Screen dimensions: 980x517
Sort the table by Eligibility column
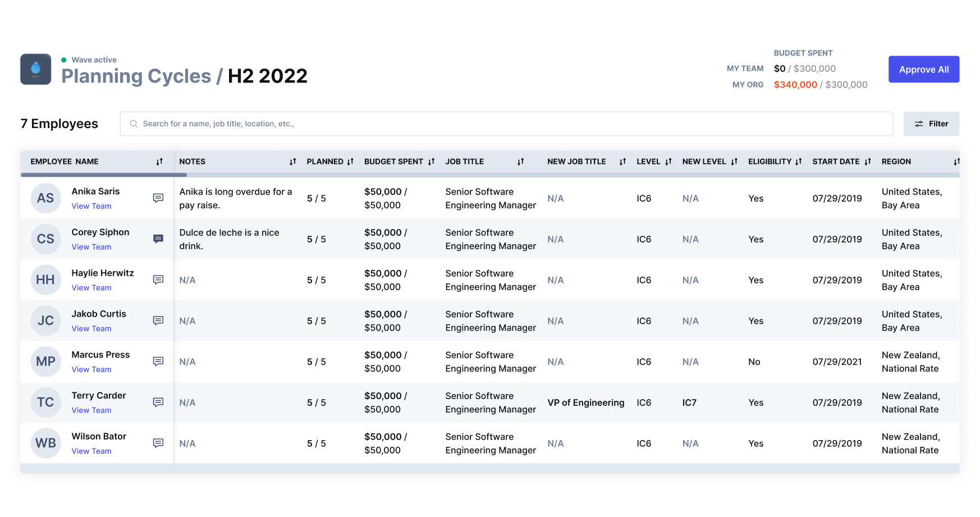[798, 162]
